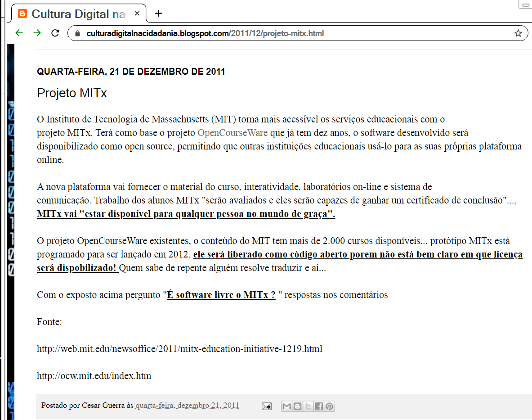Click the date heading "QUARTA-FEIRA, 21 DE DEZEMBRO DE 2011"
Viewport: 532px width, 420px height.
click(x=131, y=72)
